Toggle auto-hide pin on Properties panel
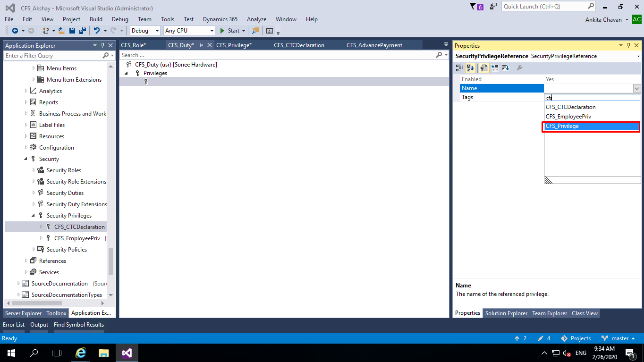Image resolution: width=644 pixels, height=362 pixels. (628, 45)
